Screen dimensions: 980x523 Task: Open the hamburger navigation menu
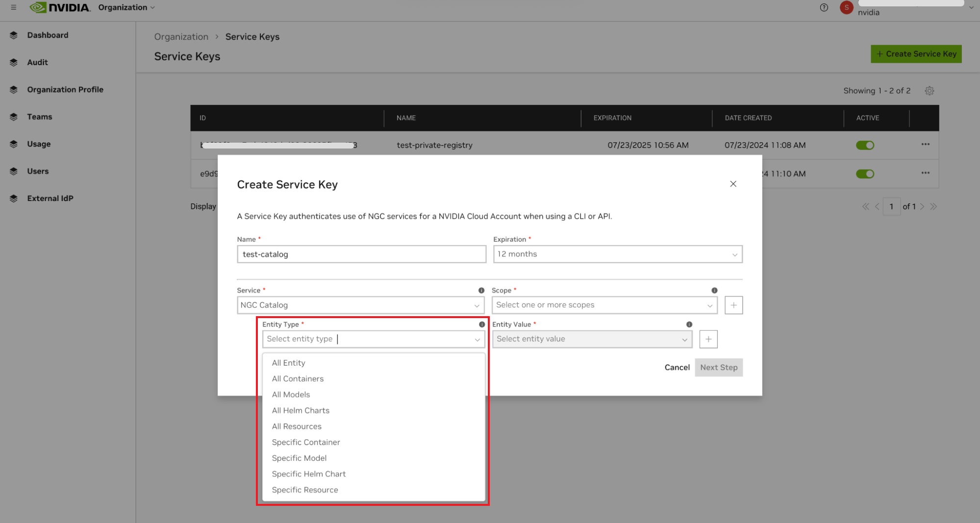point(14,7)
